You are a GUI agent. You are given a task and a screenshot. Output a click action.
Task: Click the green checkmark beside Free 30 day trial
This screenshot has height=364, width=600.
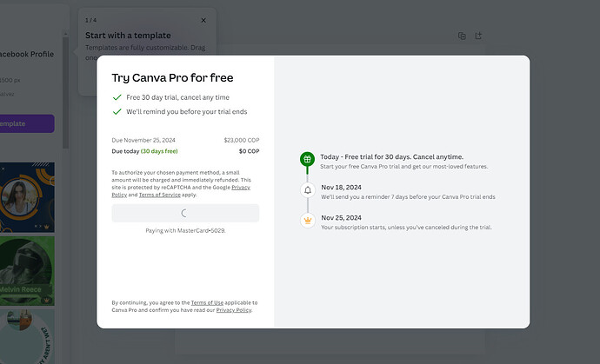pos(117,97)
